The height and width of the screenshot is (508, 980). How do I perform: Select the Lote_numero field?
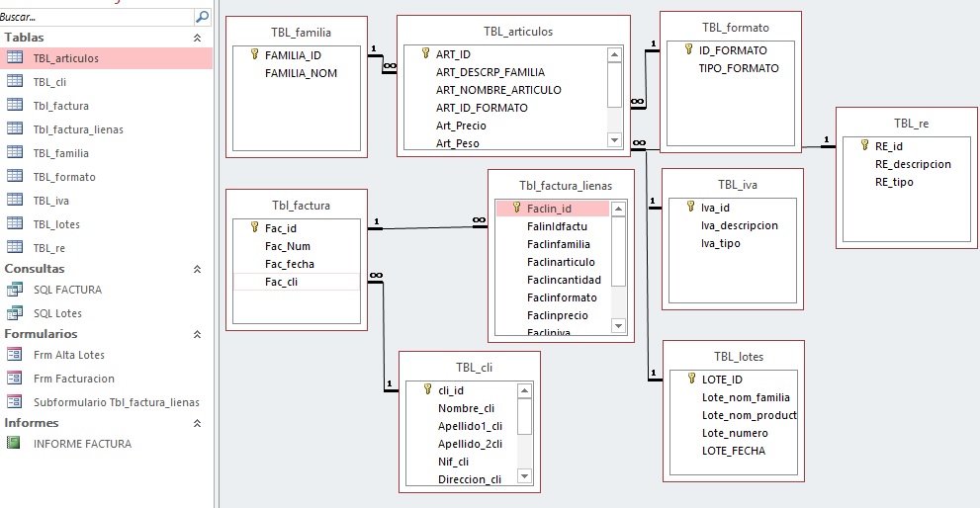(x=735, y=433)
